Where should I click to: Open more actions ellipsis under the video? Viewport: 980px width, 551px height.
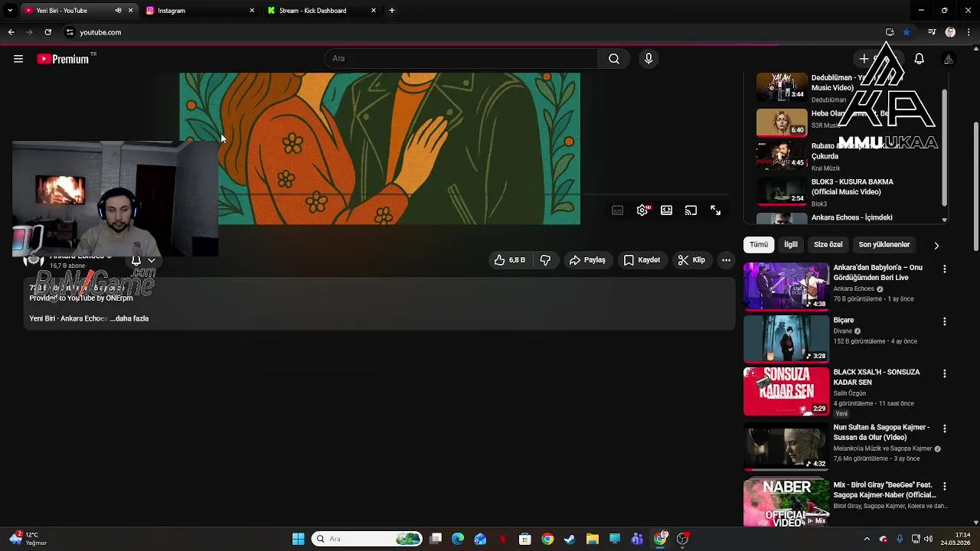[726, 260]
